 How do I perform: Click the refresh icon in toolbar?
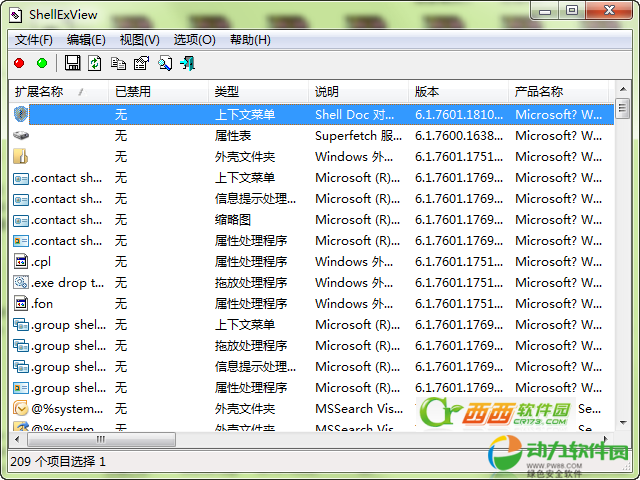coord(95,64)
